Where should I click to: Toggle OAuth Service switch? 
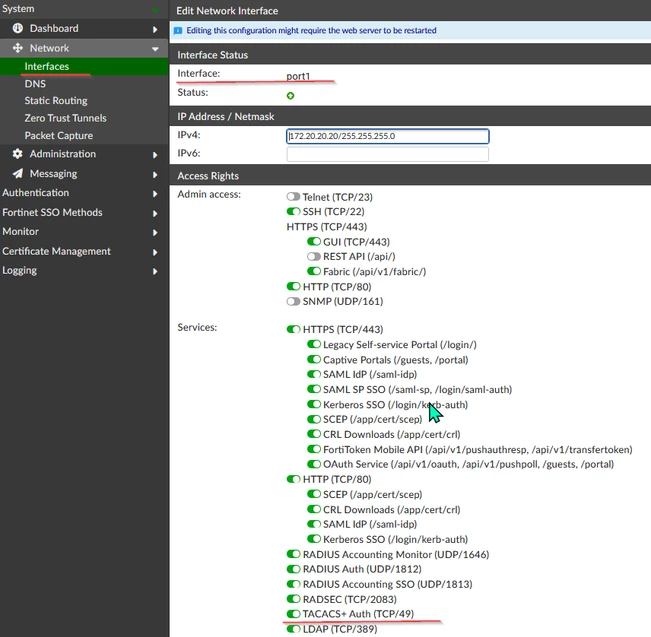point(314,464)
